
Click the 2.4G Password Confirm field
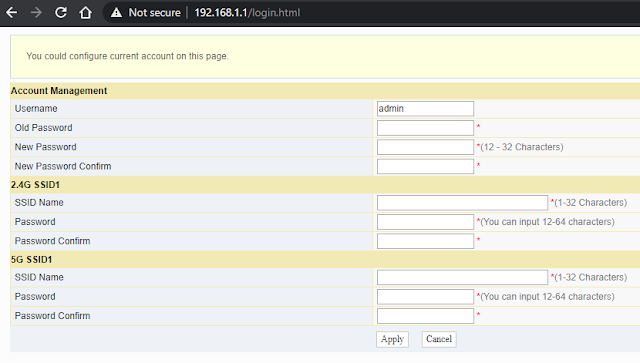coord(425,241)
